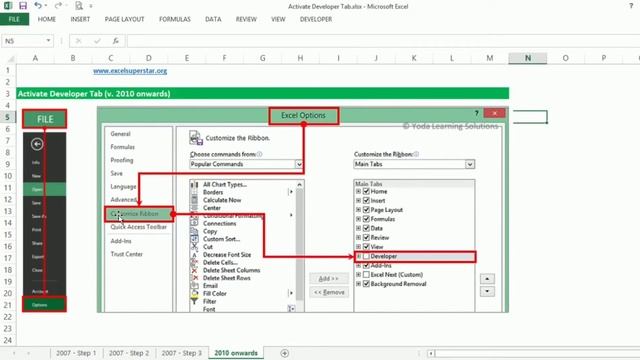Switch to the DATA ribbon tab
Image resolution: width=640 pixels, height=360 pixels.
click(213, 19)
